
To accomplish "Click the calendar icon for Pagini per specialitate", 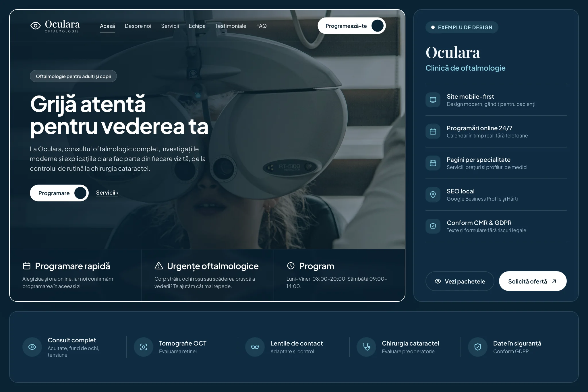I will [x=433, y=163].
